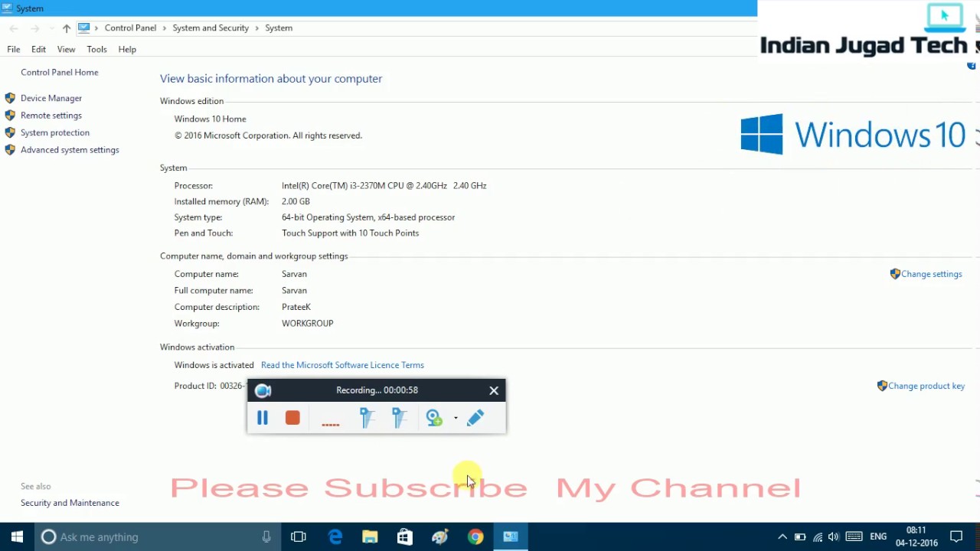Screen dimensions: 980x551
Task: Open Paint app from taskbar
Action: point(439,536)
